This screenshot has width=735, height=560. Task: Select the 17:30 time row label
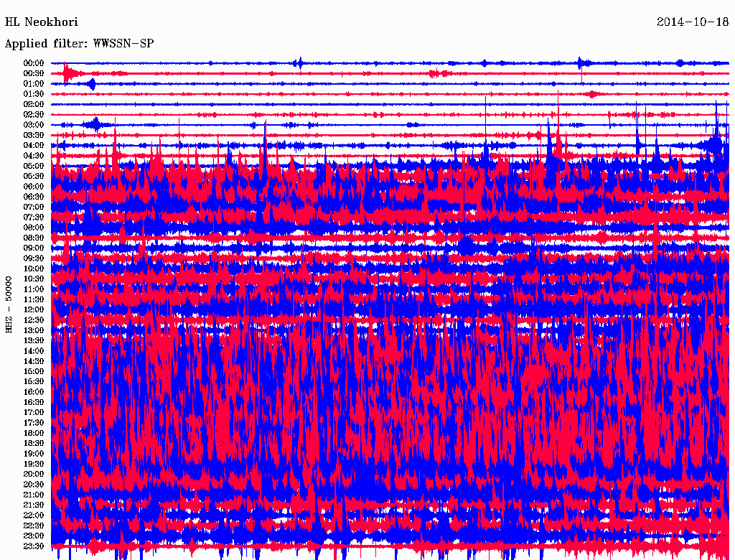coord(34,423)
